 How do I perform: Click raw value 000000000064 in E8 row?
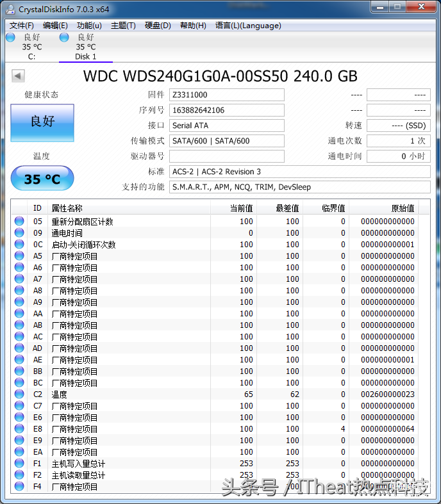388,429
